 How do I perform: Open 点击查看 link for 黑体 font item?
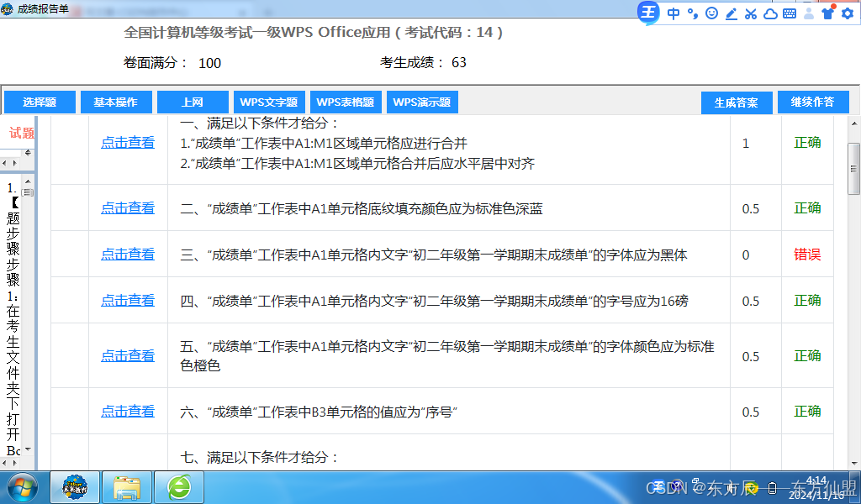[128, 254]
